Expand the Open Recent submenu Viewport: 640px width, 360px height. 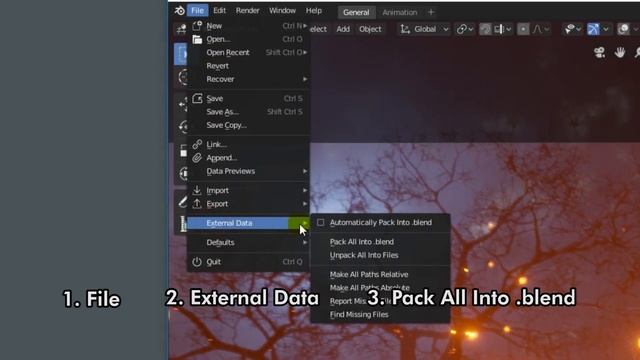tap(248, 52)
